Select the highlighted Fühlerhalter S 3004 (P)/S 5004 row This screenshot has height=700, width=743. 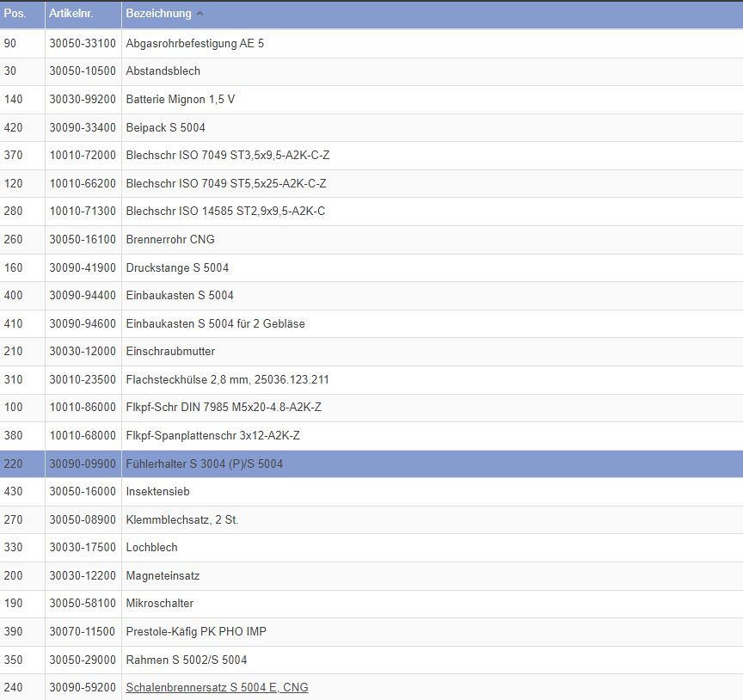coord(205,464)
